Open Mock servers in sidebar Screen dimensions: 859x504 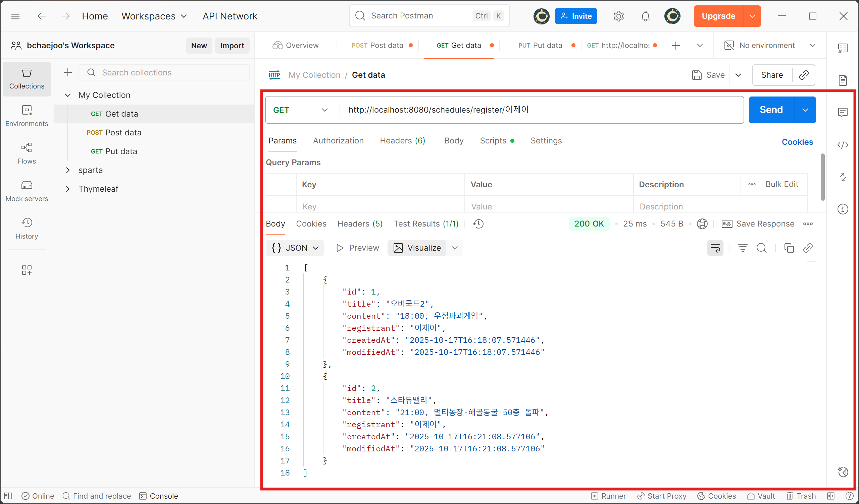pos(27,191)
